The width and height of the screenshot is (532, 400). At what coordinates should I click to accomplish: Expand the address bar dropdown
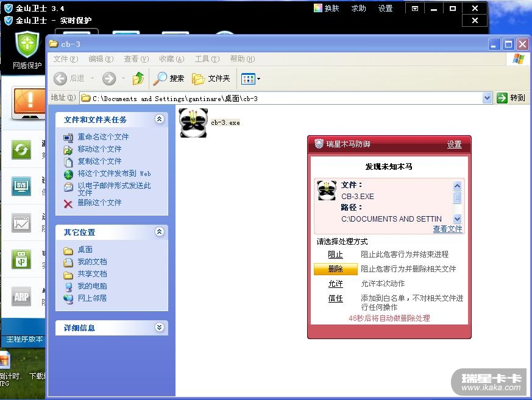[488, 98]
